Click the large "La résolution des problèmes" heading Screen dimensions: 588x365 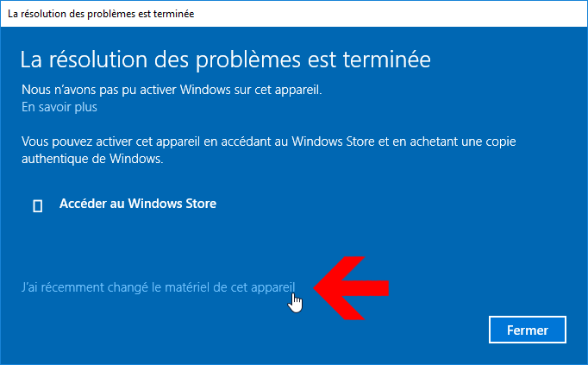pos(225,60)
